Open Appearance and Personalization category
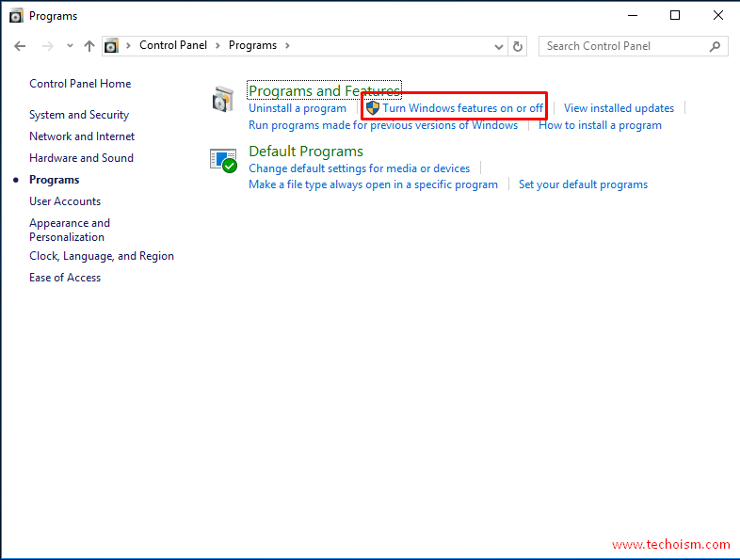Screen dimensions: 740x560 point(70,230)
